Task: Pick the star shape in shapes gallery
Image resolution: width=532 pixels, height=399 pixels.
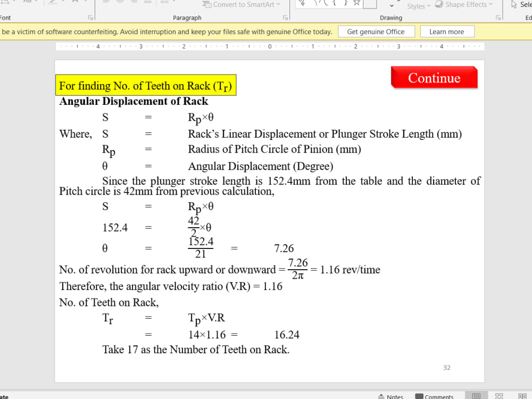Action: (x=356, y=3)
